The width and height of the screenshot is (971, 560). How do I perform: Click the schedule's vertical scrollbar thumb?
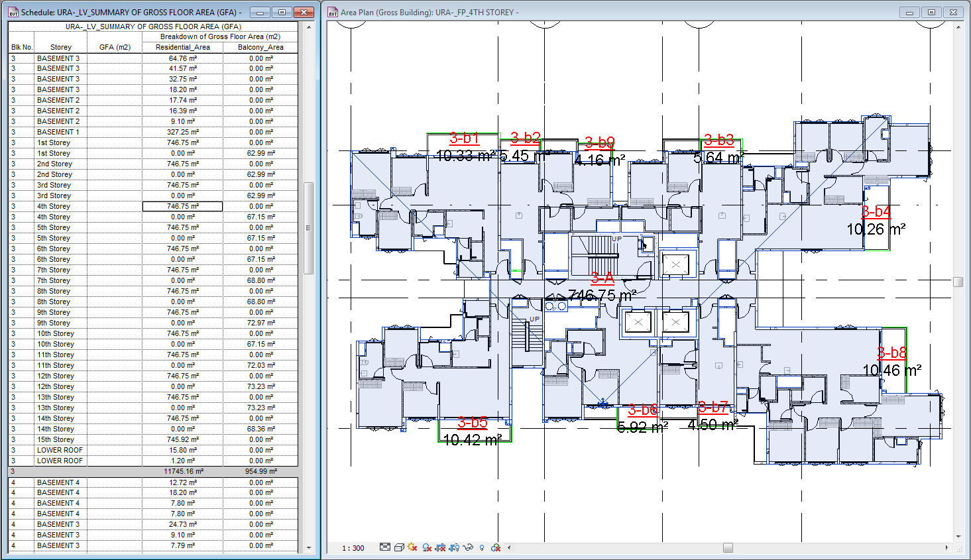point(308,226)
